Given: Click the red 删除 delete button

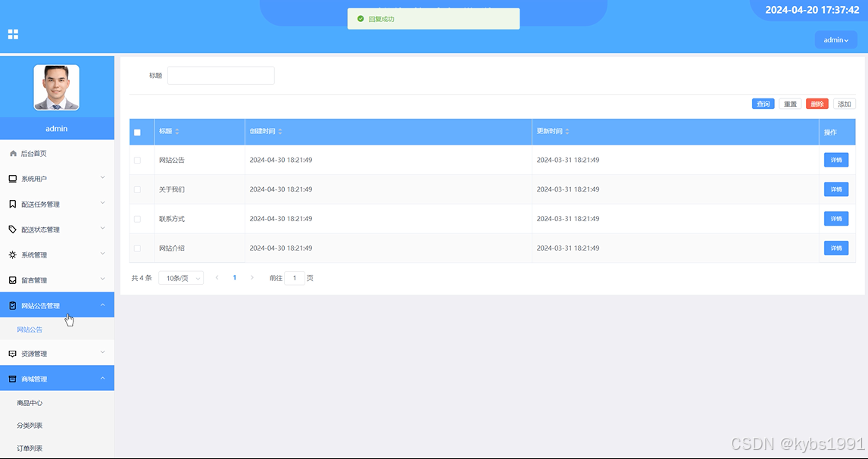Looking at the screenshot, I should point(817,104).
